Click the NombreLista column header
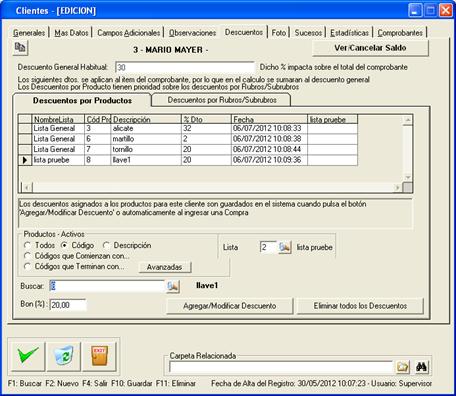The width and height of the screenshot is (456, 396). click(x=58, y=119)
